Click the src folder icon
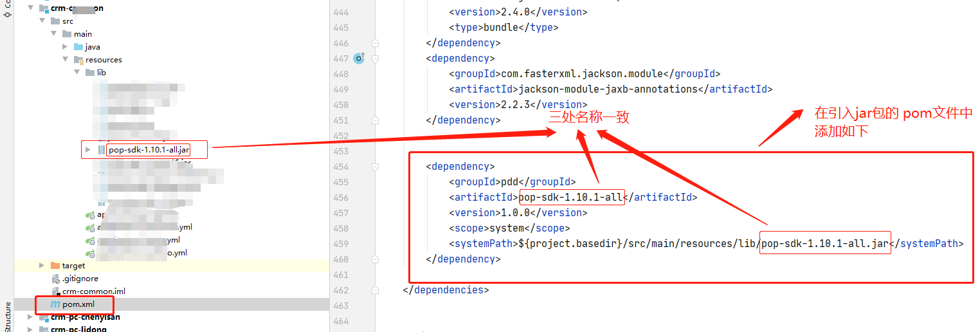The height and width of the screenshot is (332, 980). (x=55, y=21)
